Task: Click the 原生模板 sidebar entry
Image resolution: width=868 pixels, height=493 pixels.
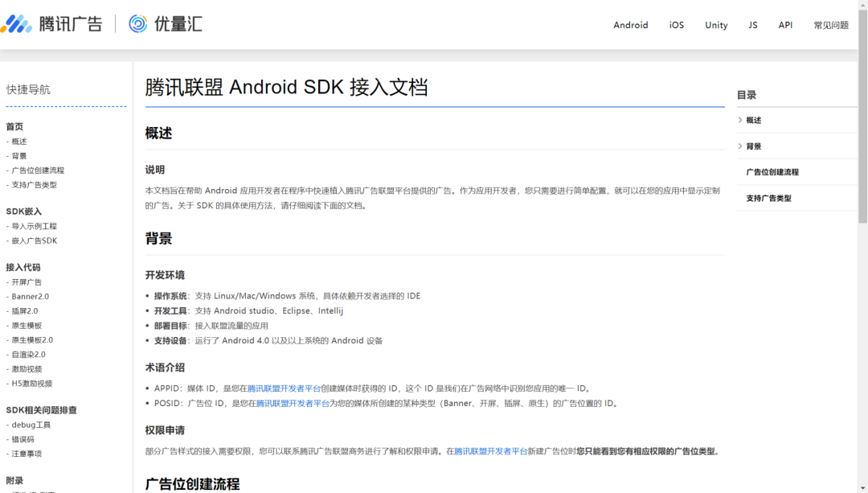Action: click(x=27, y=326)
